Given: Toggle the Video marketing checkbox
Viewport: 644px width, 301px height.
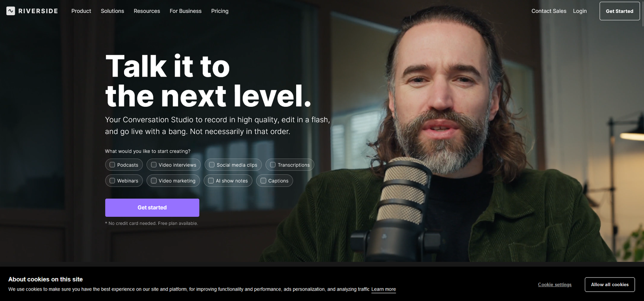Looking at the screenshot, I should click(154, 181).
